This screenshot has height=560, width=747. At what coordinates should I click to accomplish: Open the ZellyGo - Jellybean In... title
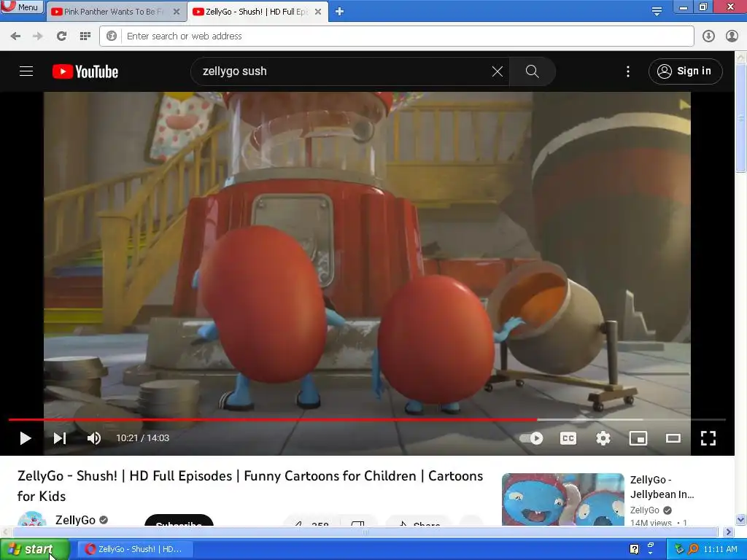[x=662, y=486]
